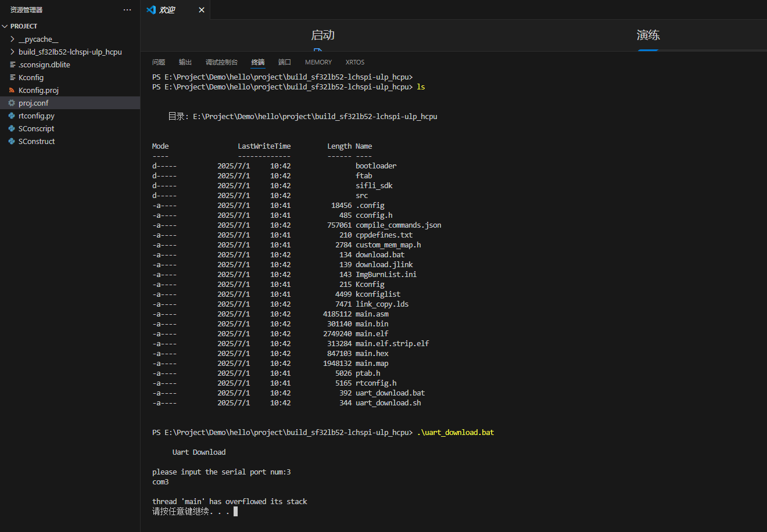
Task: Click cppdefines.txt in terminal listing
Action: click(x=384, y=235)
